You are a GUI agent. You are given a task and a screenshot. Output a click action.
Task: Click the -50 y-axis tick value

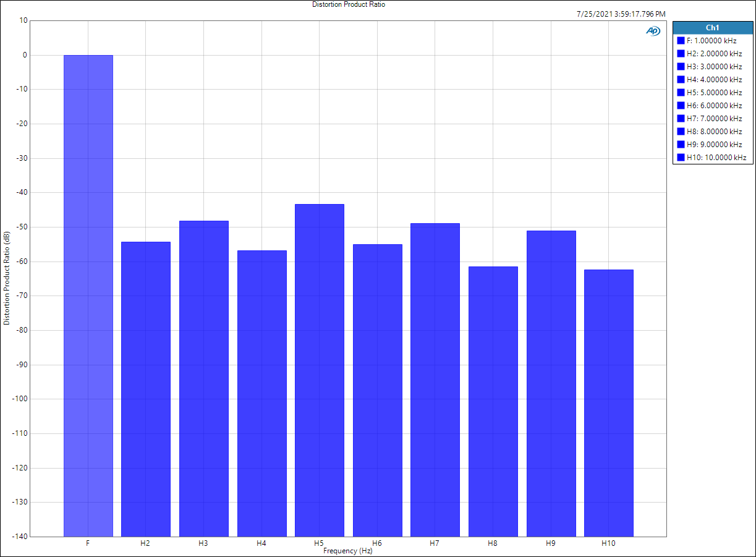tap(22, 227)
